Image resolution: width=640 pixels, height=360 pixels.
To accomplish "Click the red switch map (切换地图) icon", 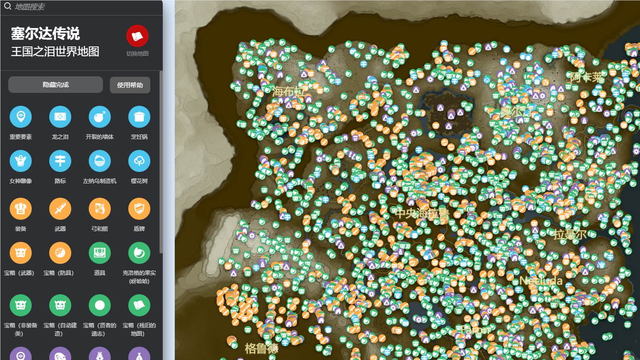I will pyautogui.click(x=137, y=36).
